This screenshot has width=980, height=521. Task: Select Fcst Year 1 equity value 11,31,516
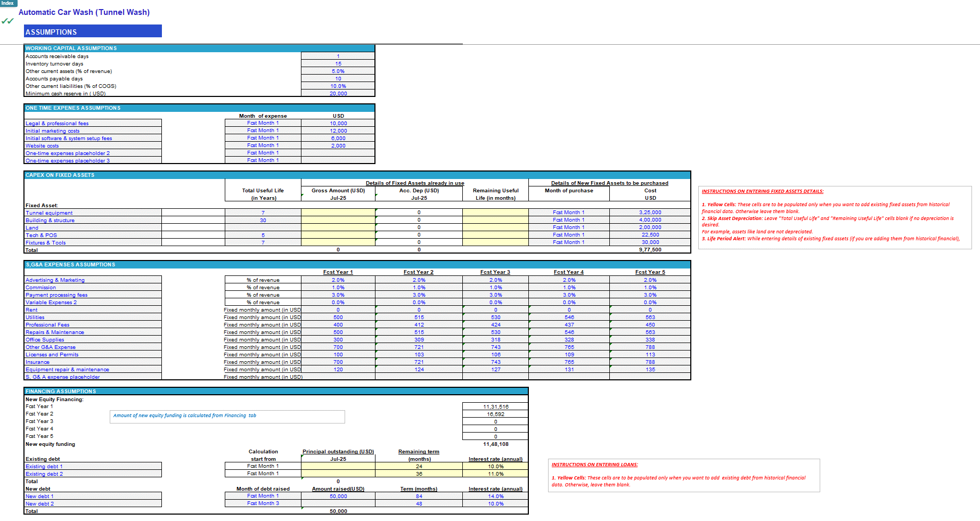coord(495,406)
